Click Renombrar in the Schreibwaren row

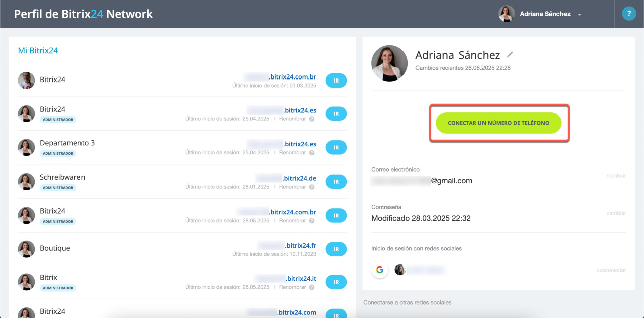pyautogui.click(x=292, y=187)
